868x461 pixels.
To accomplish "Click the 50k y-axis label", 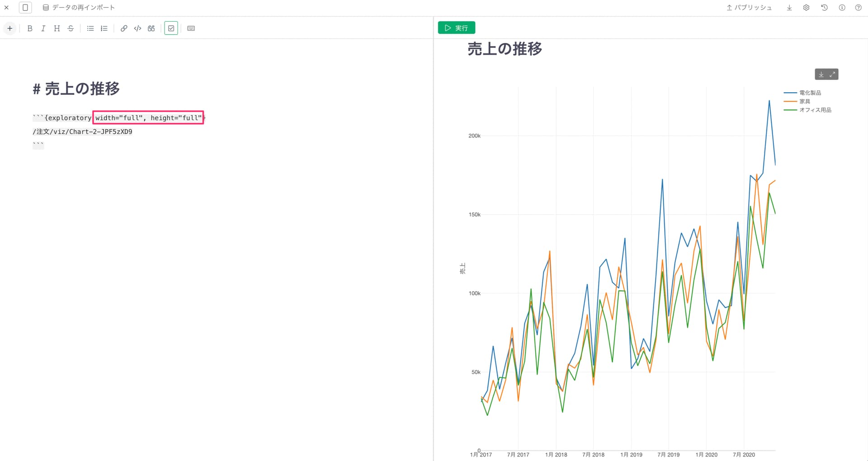I will (476, 372).
